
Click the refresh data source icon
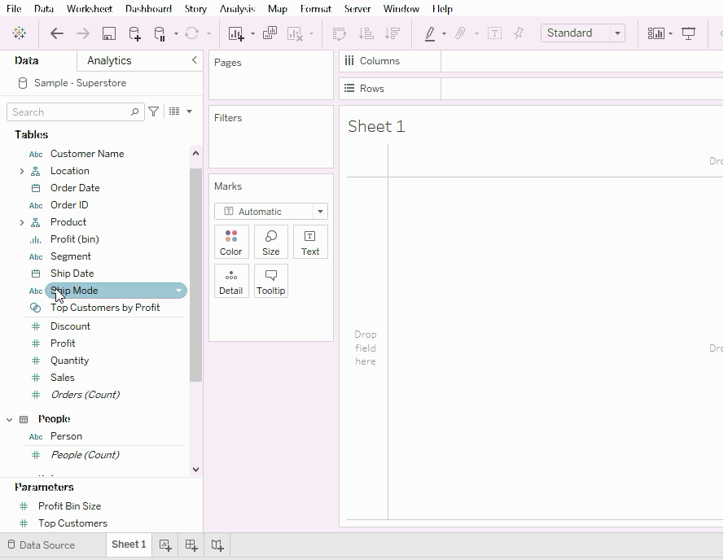click(x=191, y=33)
